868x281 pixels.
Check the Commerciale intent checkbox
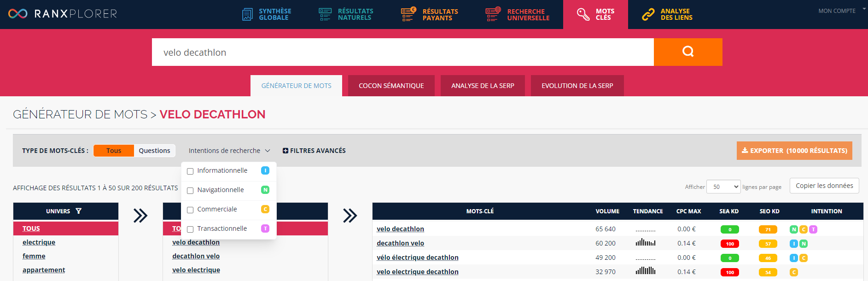190,210
